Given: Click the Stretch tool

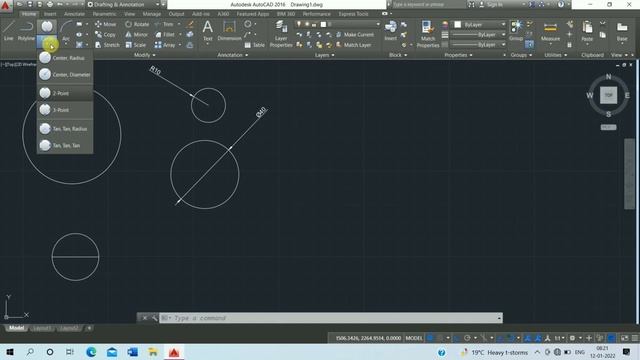Looking at the screenshot, I should point(108,45).
